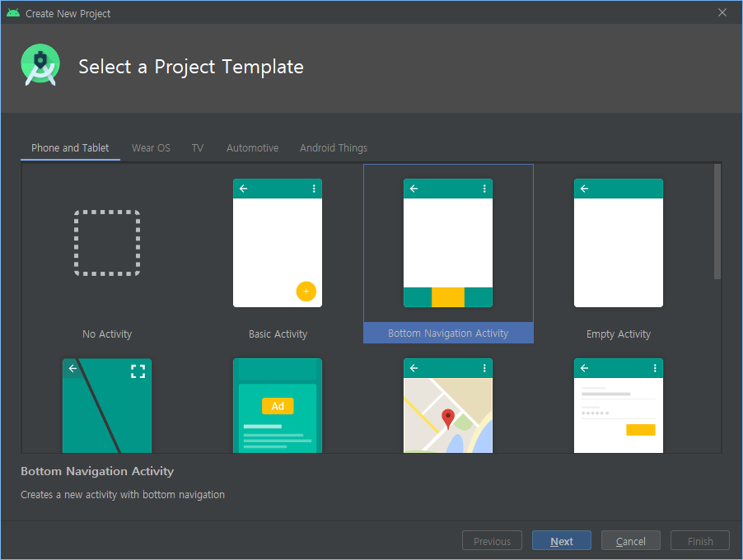
Task: Click the highlighted 'Bottom Navigation Activity' label
Action: (448, 333)
